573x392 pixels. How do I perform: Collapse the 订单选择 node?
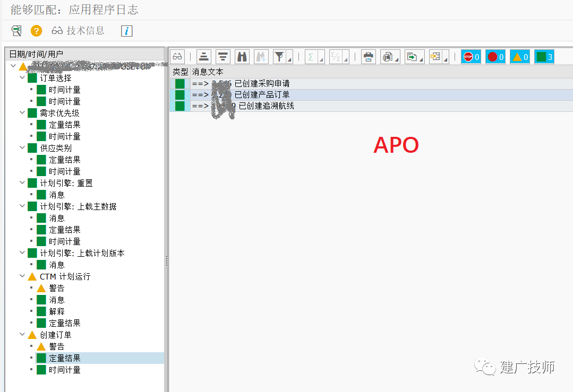click(x=22, y=78)
